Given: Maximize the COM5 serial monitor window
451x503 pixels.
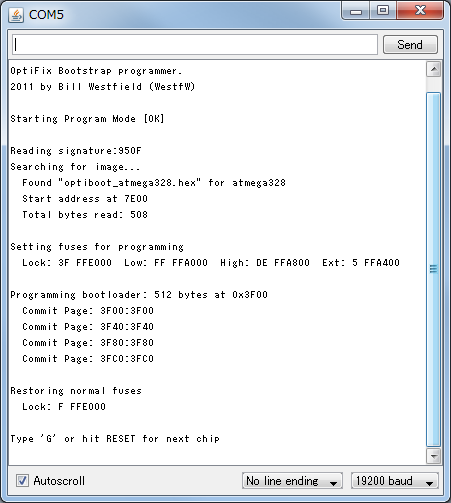Looking at the screenshot, I should click(383, 11).
